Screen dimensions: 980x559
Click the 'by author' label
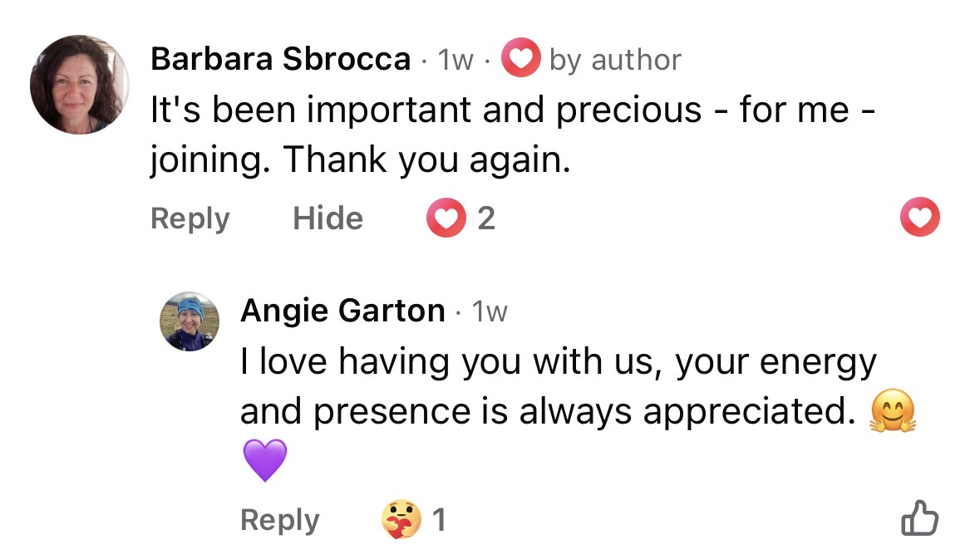(x=614, y=59)
